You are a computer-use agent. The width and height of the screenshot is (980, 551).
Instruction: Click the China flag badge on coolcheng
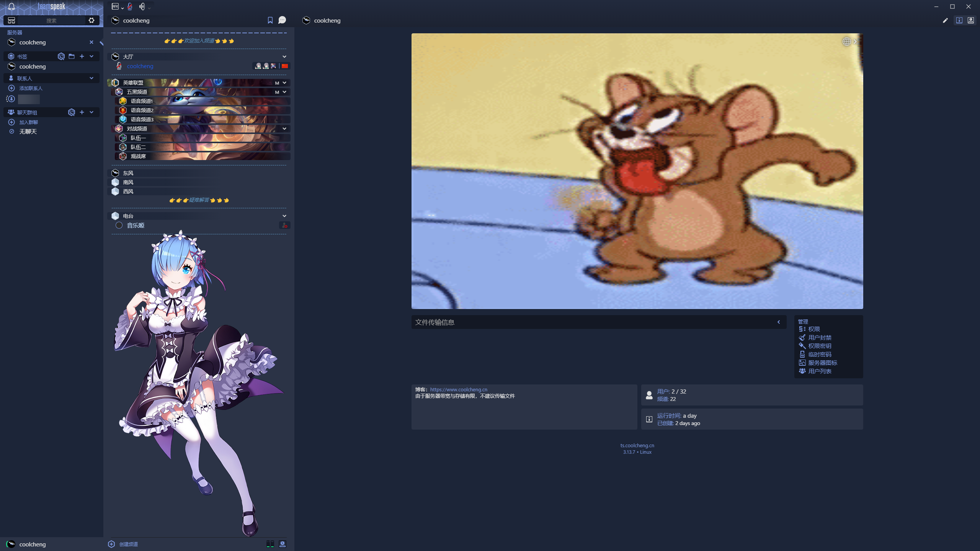(285, 66)
